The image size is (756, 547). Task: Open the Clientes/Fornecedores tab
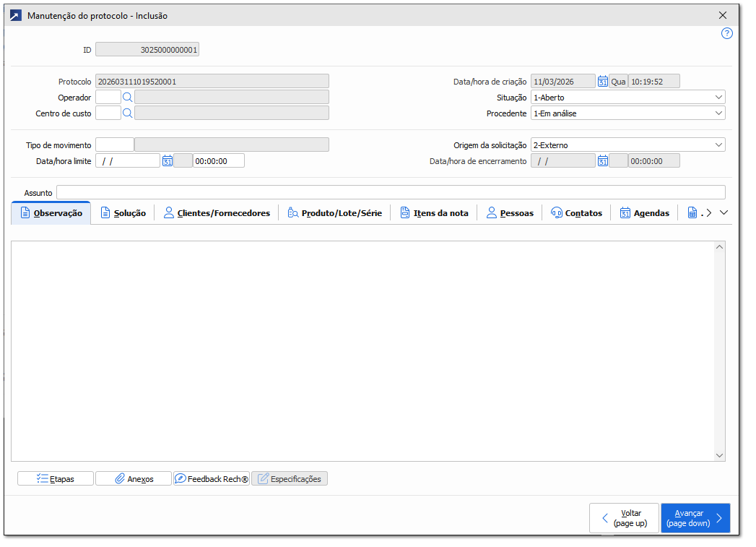pos(217,213)
